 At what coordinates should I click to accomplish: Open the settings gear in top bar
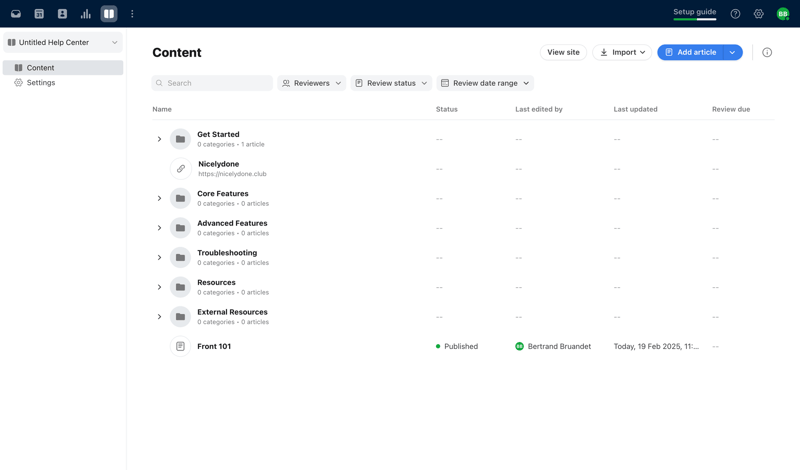coord(759,14)
